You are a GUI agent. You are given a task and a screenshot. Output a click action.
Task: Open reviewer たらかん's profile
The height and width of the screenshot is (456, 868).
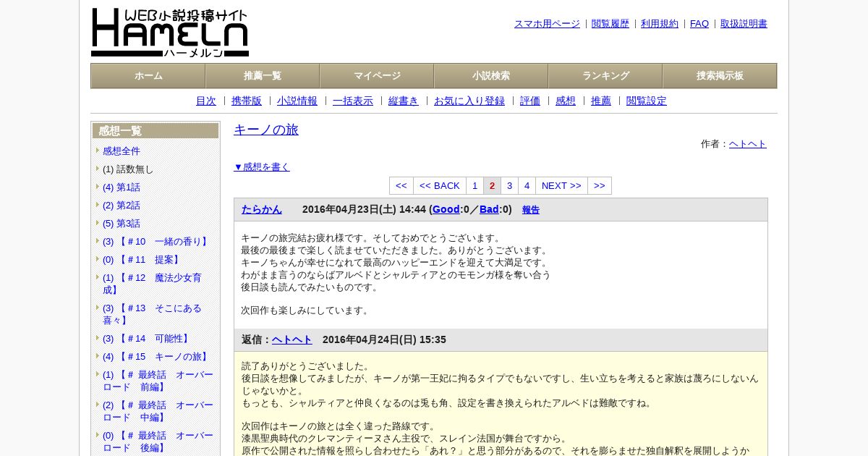(x=262, y=209)
